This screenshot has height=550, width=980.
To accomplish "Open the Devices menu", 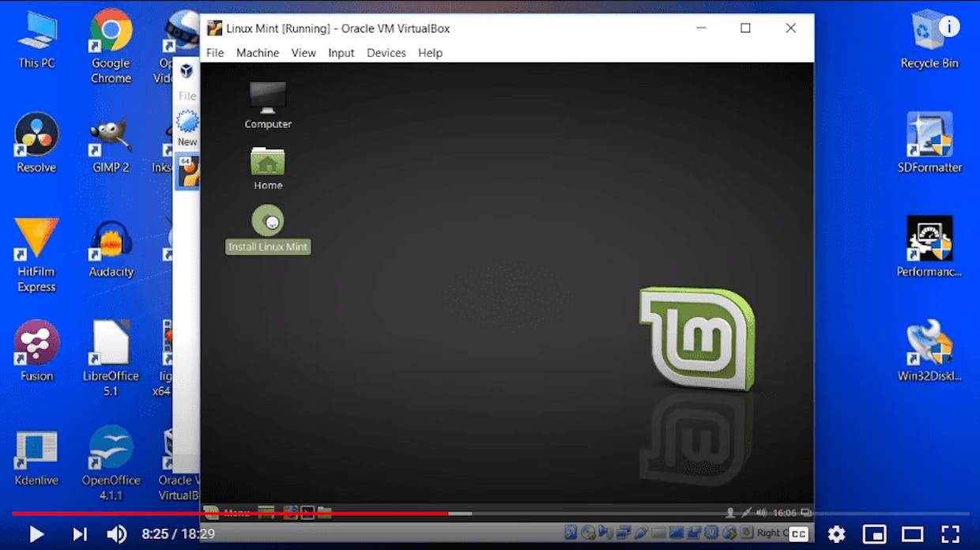I will point(386,53).
